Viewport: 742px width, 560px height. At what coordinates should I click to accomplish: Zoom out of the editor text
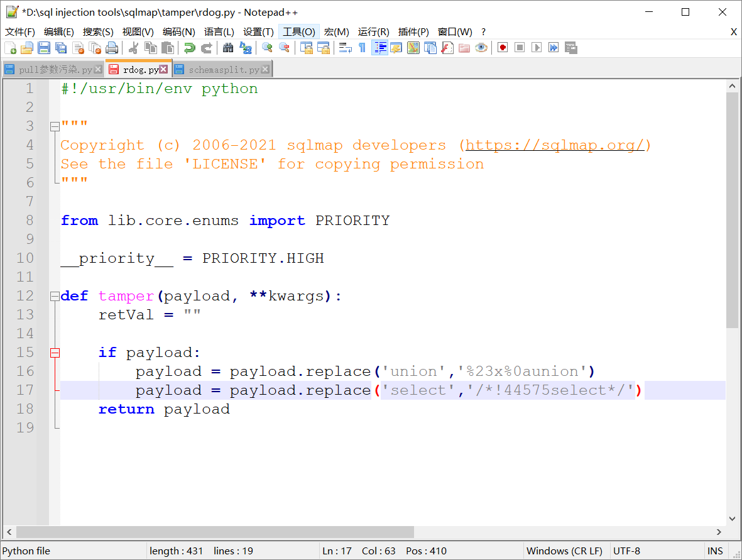coord(285,48)
